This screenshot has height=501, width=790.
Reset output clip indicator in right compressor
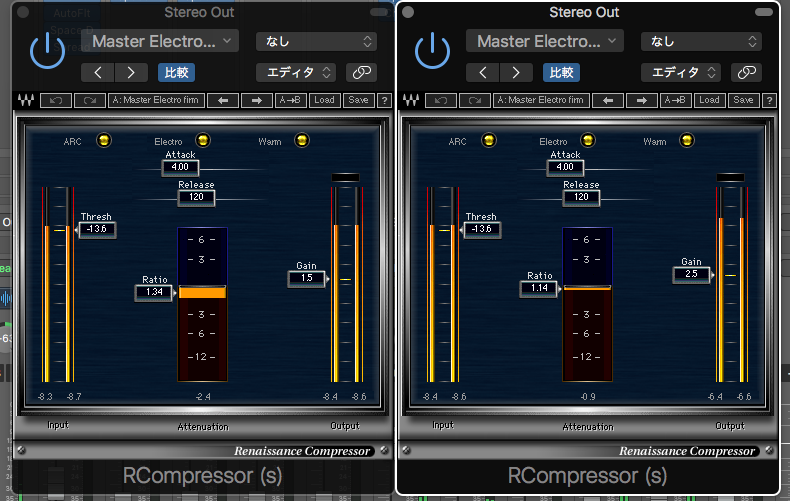pos(731,177)
